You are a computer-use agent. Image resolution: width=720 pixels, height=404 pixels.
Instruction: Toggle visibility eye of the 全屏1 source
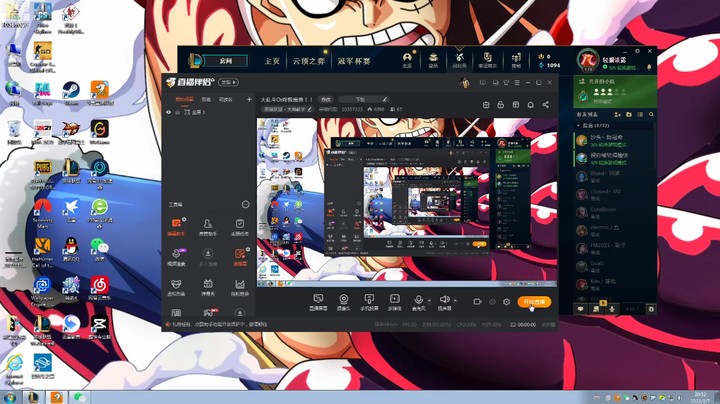[169, 112]
